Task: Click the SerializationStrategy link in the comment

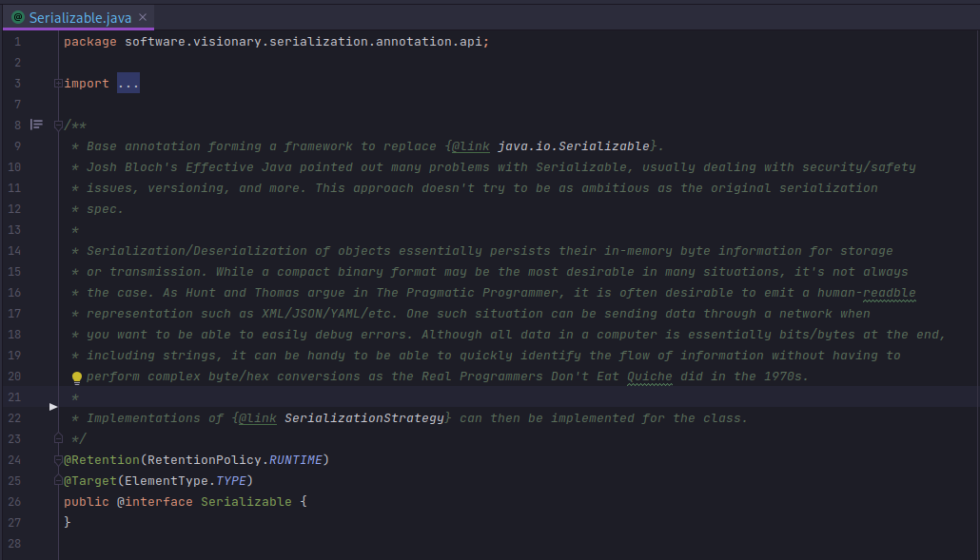Action: point(364,418)
